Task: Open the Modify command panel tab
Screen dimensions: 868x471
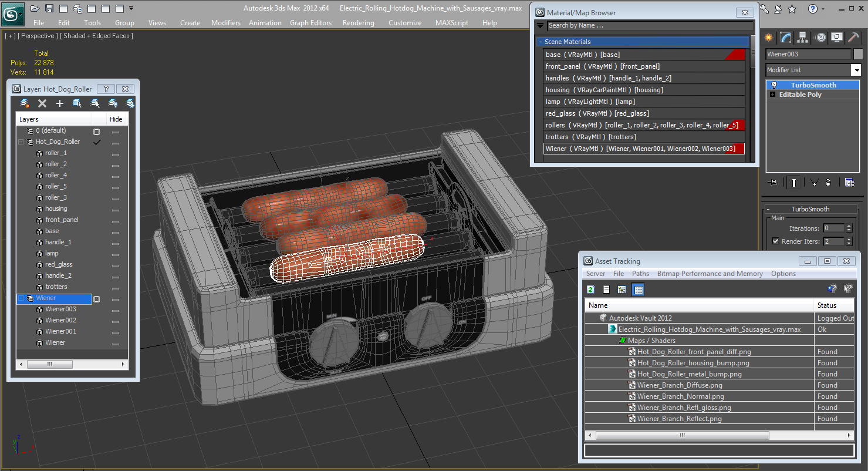Action: pos(785,38)
